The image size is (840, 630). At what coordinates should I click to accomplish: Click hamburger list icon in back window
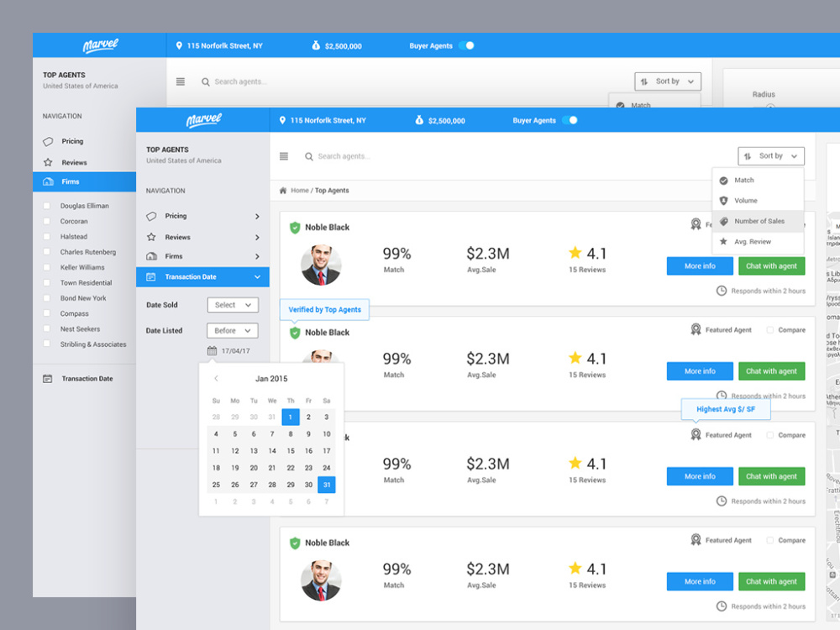(181, 81)
